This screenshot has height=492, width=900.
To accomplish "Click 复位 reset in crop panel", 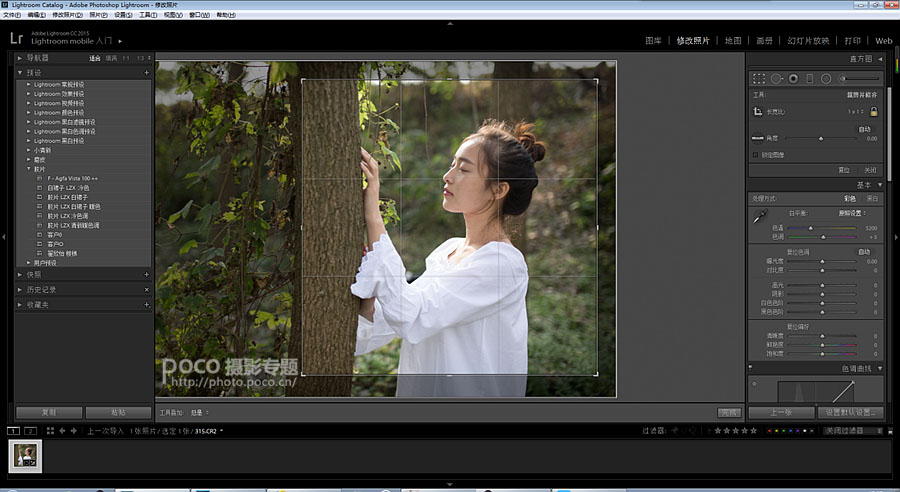I will (844, 170).
